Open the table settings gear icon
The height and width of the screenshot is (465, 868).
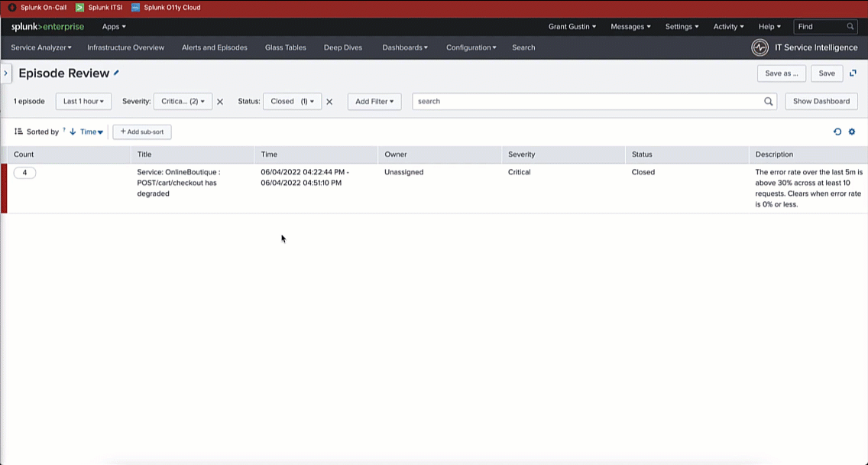click(x=852, y=132)
